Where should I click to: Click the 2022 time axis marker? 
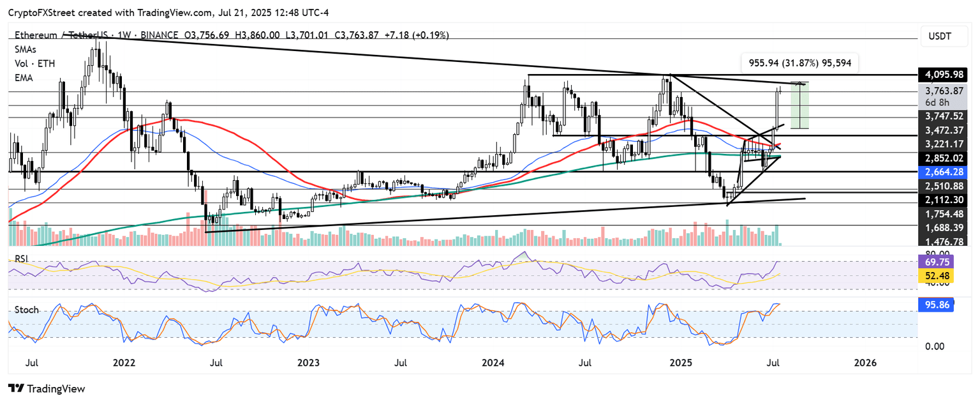coord(124,363)
